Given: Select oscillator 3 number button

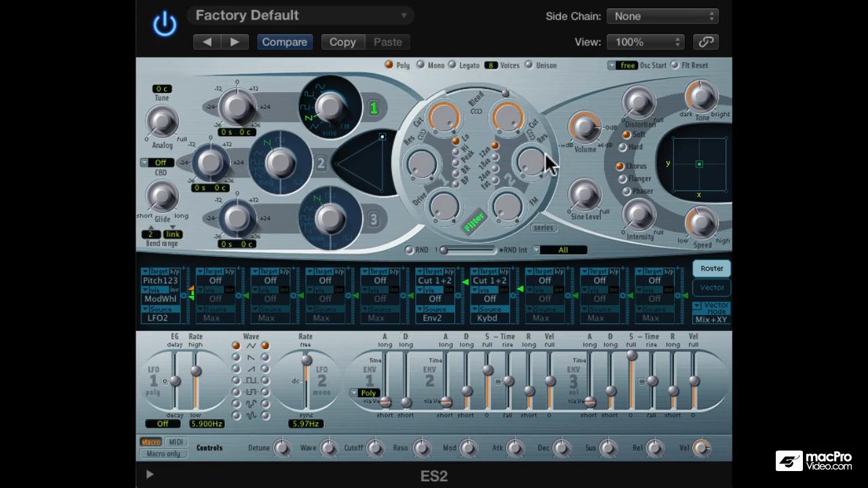Looking at the screenshot, I should (373, 219).
